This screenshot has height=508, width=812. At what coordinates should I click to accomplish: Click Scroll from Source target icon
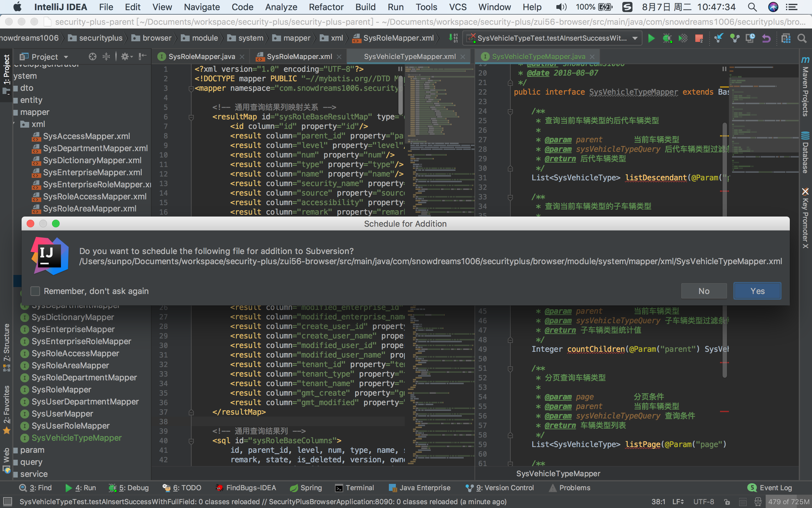(x=92, y=57)
